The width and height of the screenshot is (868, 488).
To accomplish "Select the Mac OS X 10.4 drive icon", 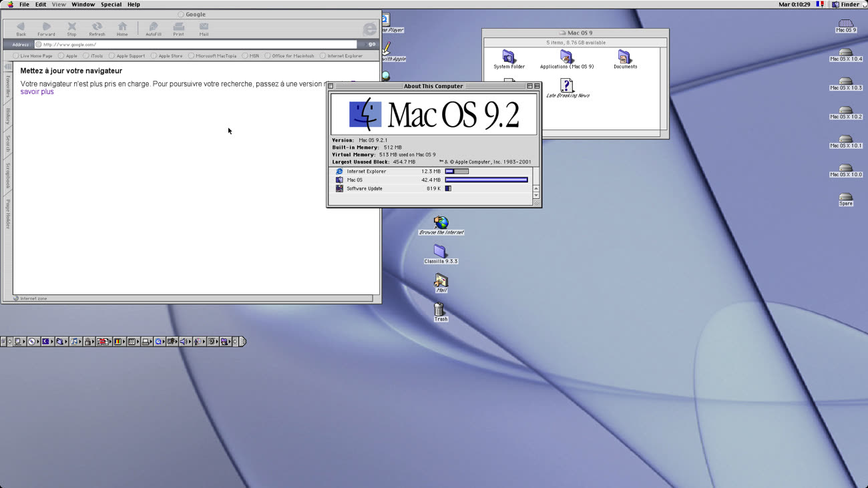I will point(845,53).
